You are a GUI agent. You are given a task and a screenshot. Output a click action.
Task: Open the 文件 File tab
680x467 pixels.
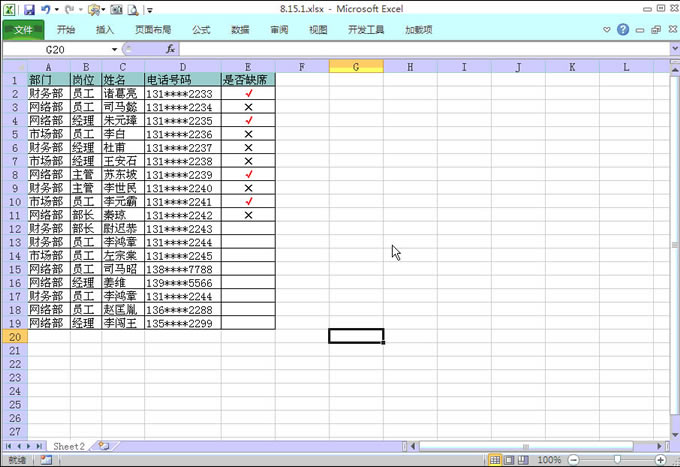pos(23,29)
